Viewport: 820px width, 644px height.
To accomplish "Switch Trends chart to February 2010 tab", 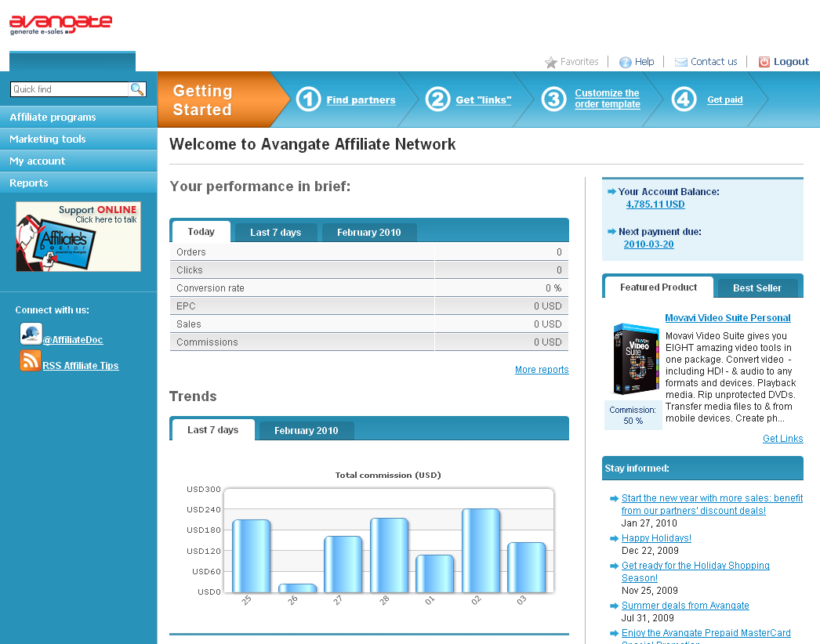I will [x=306, y=431].
